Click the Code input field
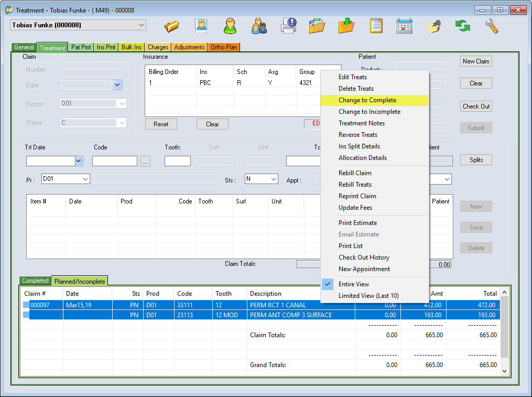The image size is (532, 397). (114, 162)
